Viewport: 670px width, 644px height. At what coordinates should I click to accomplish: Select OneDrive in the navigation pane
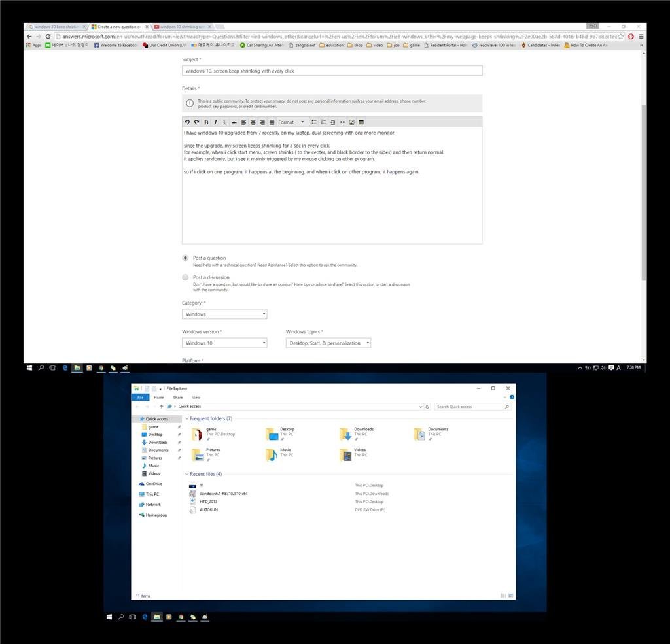click(150, 484)
